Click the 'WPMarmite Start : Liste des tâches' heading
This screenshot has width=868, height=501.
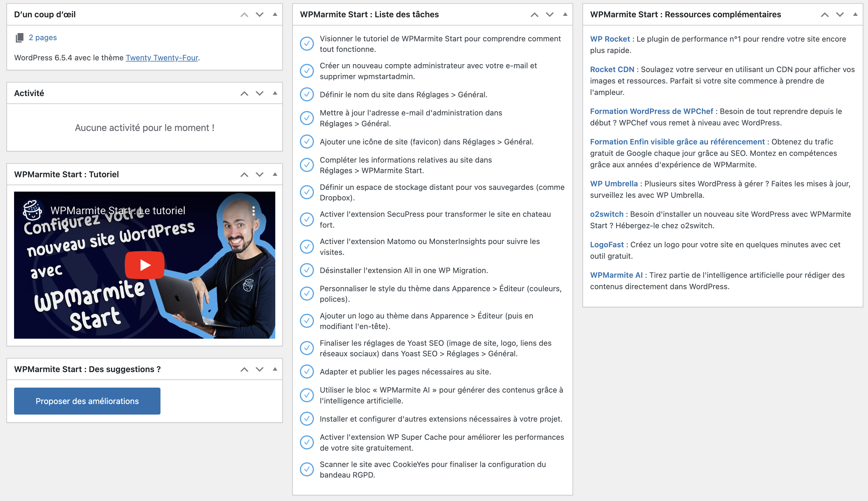pos(369,14)
